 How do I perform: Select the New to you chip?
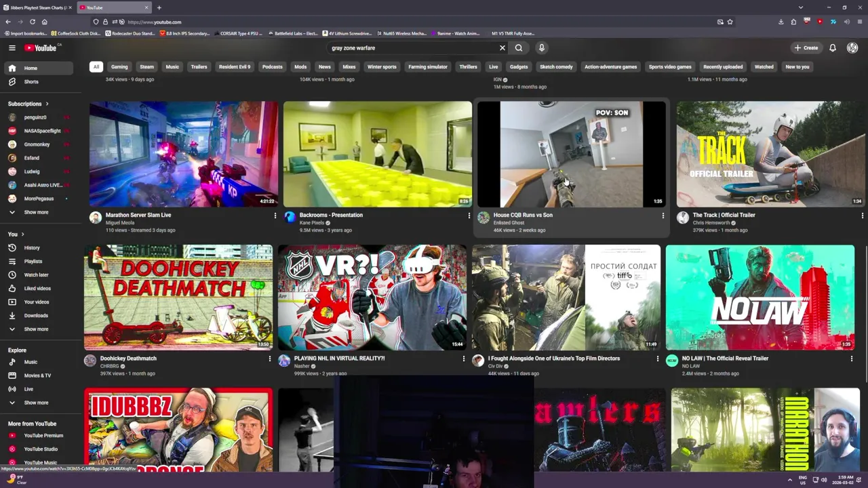[x=797, y=67]
